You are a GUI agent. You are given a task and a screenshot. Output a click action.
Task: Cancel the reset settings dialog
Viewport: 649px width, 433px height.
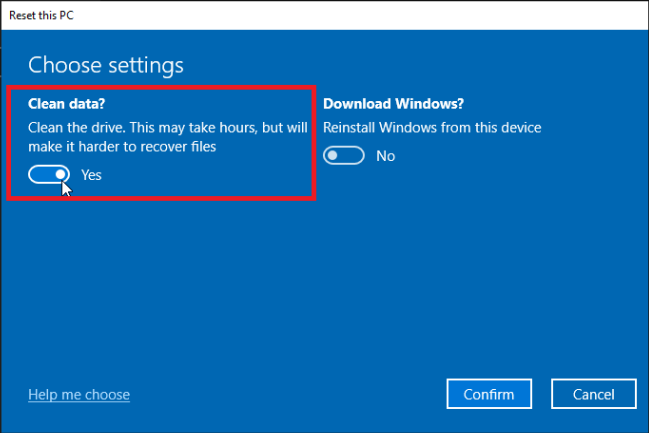point(594,394)
